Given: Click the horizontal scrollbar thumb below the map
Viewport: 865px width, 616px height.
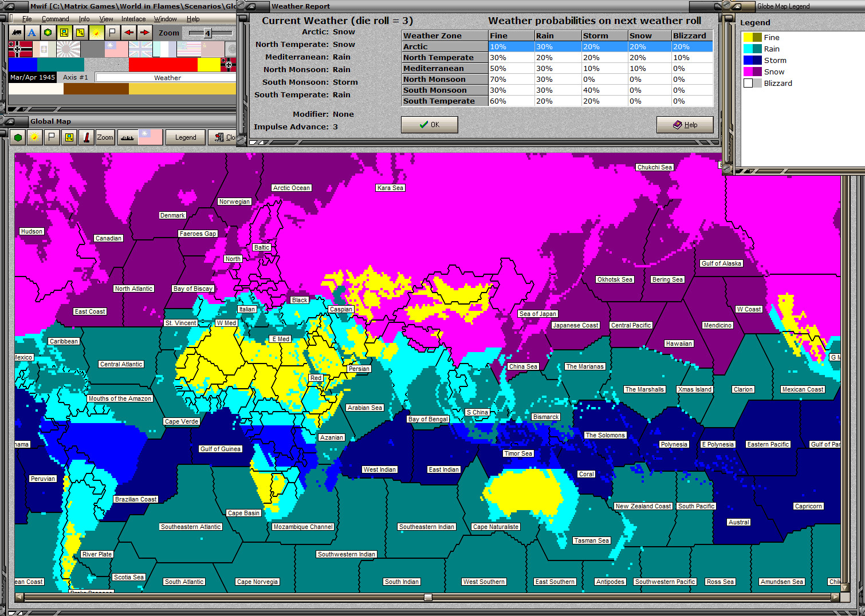Looking at the screenshot, I should coord(428,597).
